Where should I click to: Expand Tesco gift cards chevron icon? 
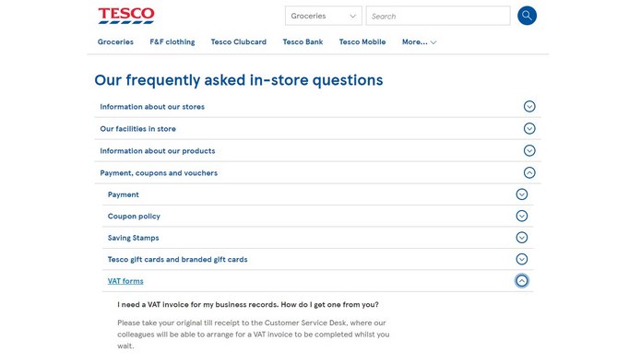point(521,259)
